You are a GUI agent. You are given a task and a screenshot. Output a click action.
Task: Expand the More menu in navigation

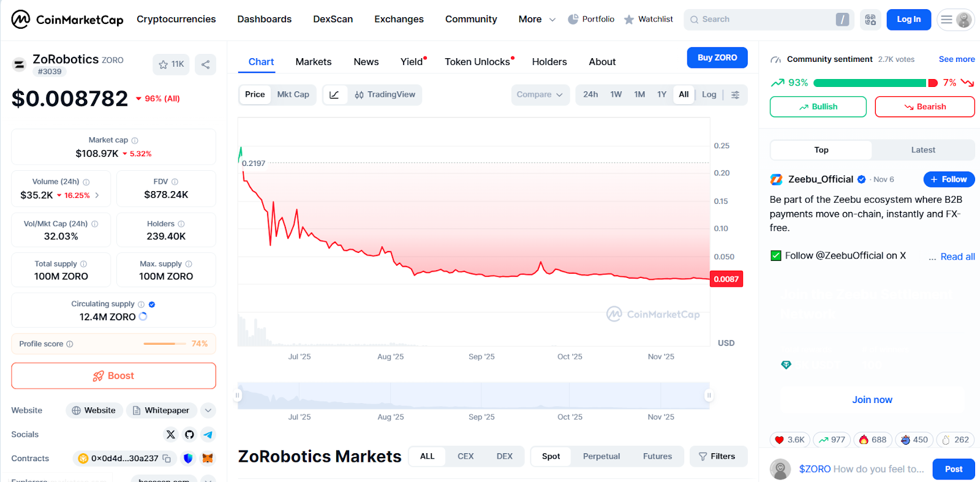pos(537,20)
